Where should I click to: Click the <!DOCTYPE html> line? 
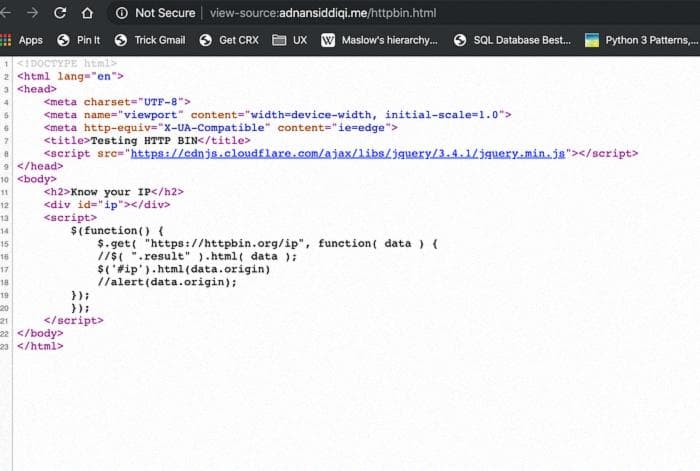click(67, 63)
